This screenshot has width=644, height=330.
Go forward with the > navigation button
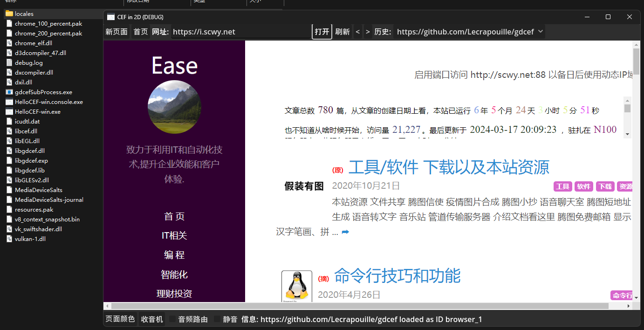click(x=368, y=32)
